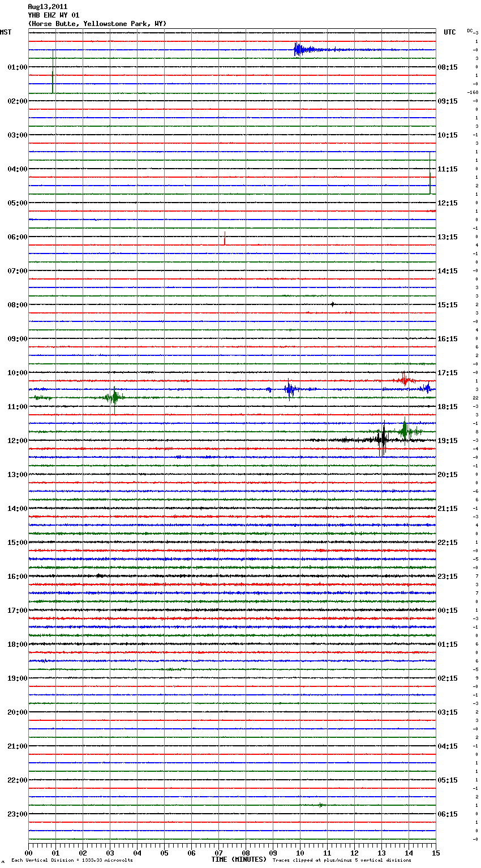Click the 23:15 UTC time label
This screenshot has height=868, width=481.
(448, 576)
